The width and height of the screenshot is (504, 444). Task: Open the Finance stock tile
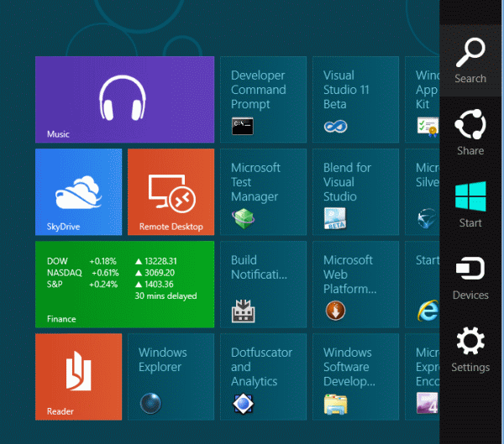pos(124,285)
